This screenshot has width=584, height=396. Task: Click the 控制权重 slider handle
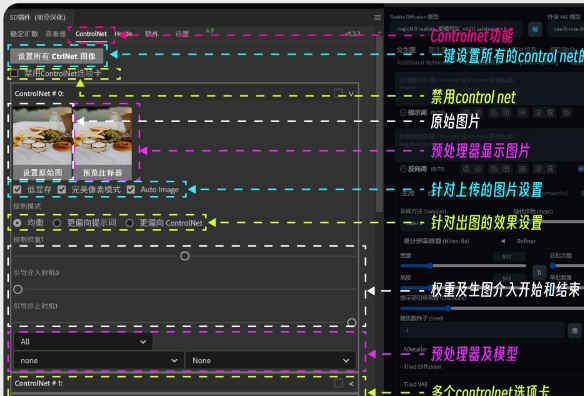click(x=185, y=256)
